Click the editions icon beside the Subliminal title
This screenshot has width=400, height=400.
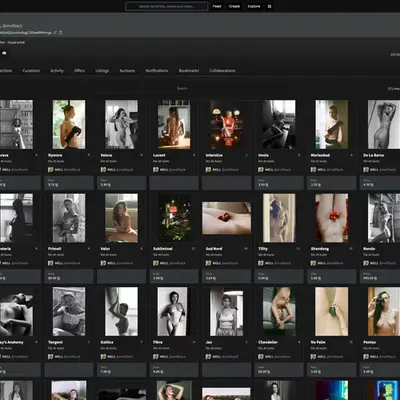pos(193,249)
